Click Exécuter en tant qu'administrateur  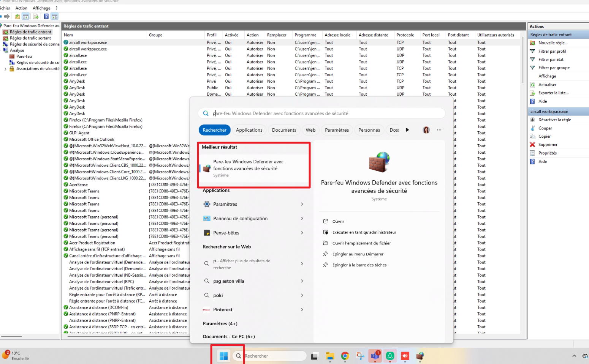[x=364, y=232]
